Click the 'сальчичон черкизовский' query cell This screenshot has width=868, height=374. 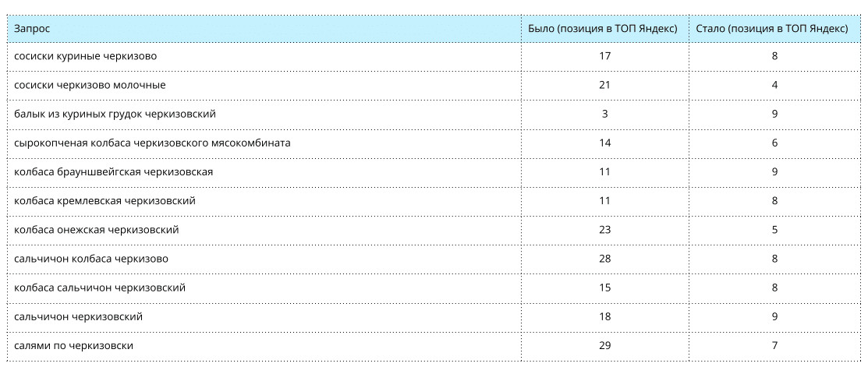click(78, 316)
